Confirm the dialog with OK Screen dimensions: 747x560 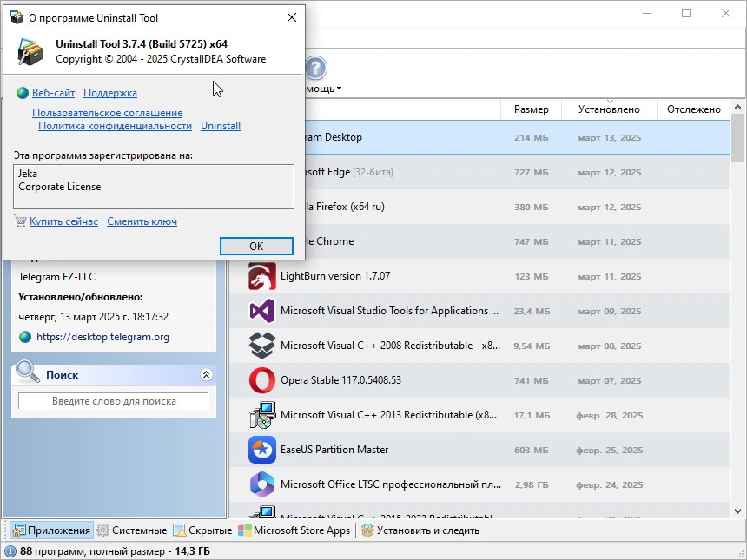(x=256, y=247)
